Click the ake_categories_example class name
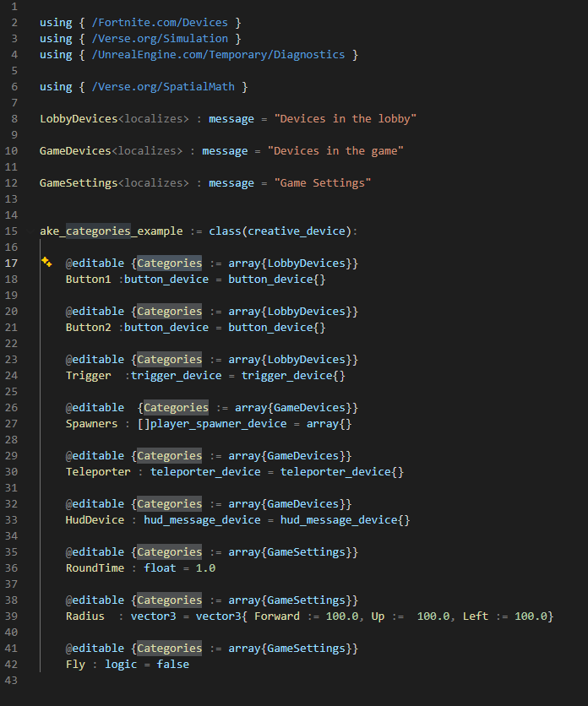This screenshot has width=588, height=706. (x=112, y=231)
